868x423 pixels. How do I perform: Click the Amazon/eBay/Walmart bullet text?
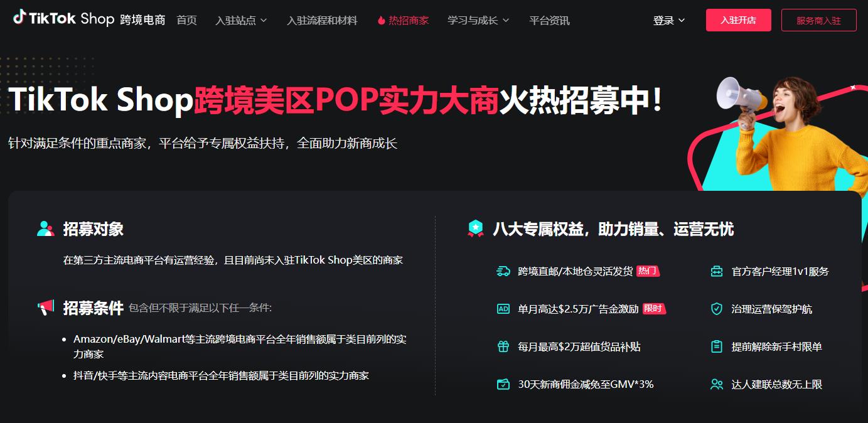240,346
